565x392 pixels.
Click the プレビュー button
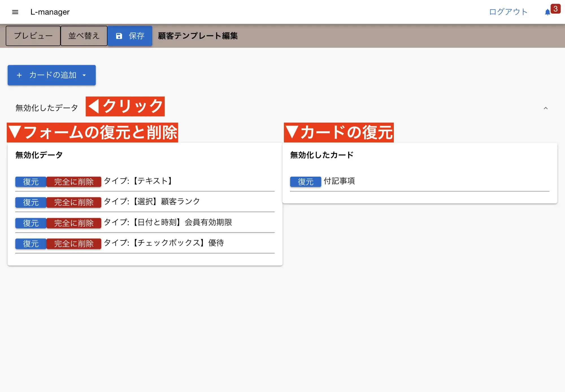click(33, 36)
